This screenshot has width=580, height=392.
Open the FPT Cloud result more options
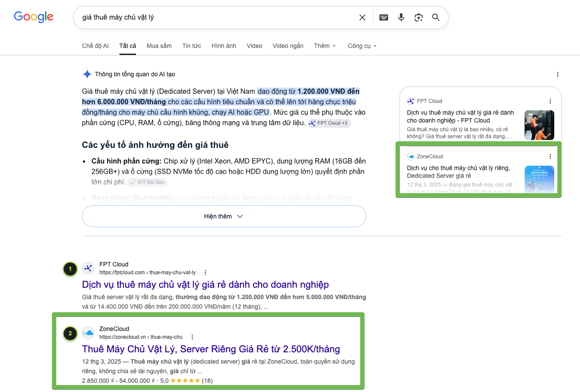205,273
